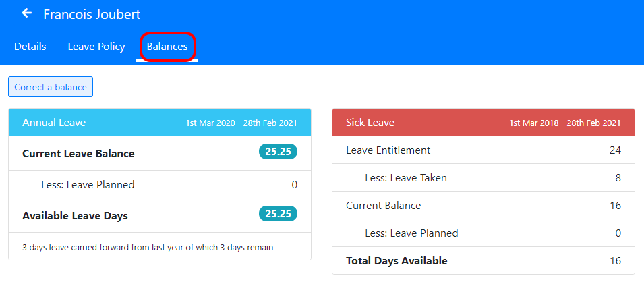Click the Sick Leave date range text
This screenshot has height=282, width=644.
(x=564, y=123)
